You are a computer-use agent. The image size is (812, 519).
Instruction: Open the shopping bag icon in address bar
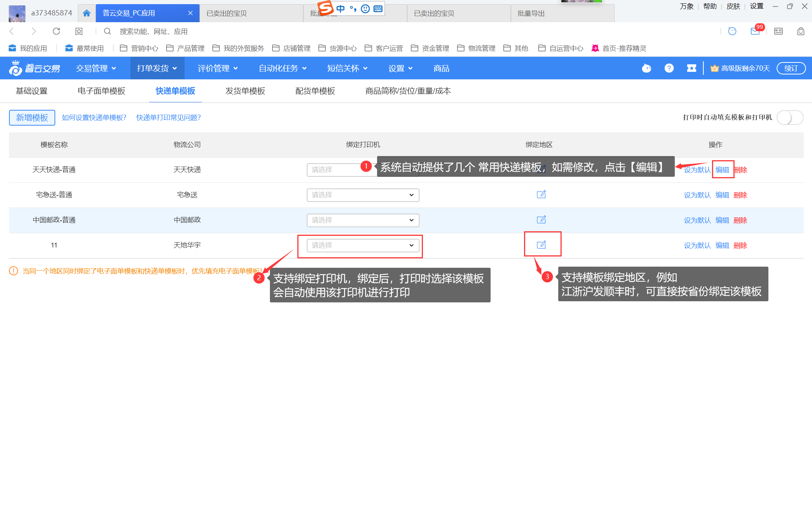pos(801,31)
